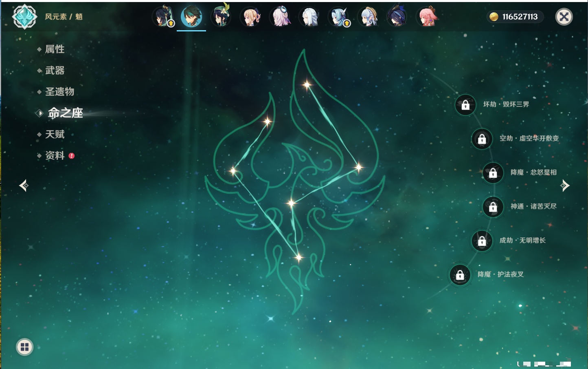Switch to the white-haired Shenhe avatar
The image size is (588, 369).
point(309,17)
